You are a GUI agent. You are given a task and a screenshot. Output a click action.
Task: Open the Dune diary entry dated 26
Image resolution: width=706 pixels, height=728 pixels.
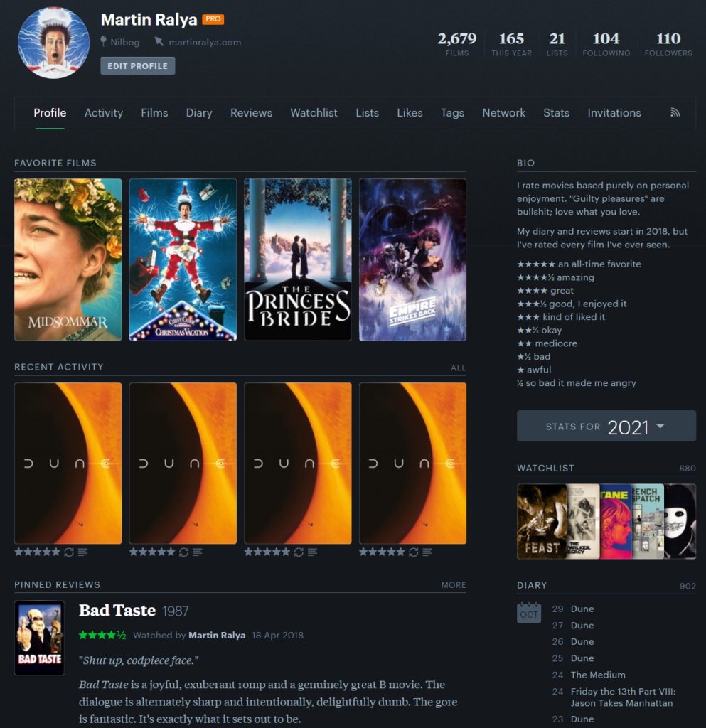pyautogui.click(x=582, y=642)
